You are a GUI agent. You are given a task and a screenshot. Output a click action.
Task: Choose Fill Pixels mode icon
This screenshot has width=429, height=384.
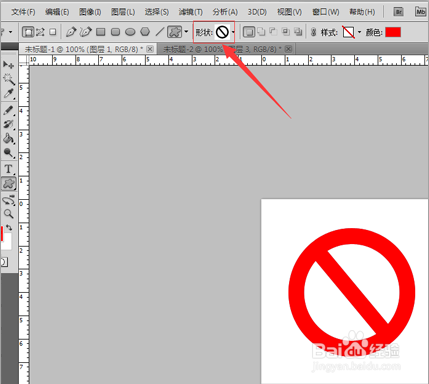point(52,32)
